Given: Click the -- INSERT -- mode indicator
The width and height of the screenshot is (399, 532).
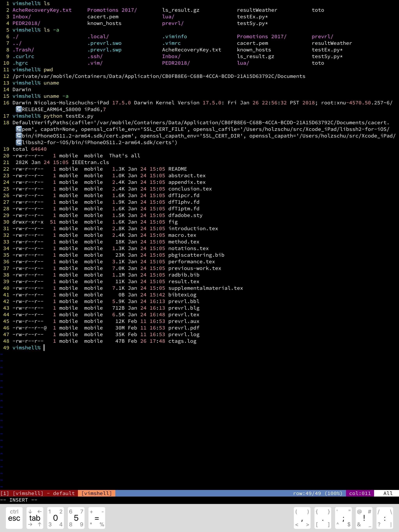Looking at the screenshot, I should pyautogui.click(x=19, y=500).
